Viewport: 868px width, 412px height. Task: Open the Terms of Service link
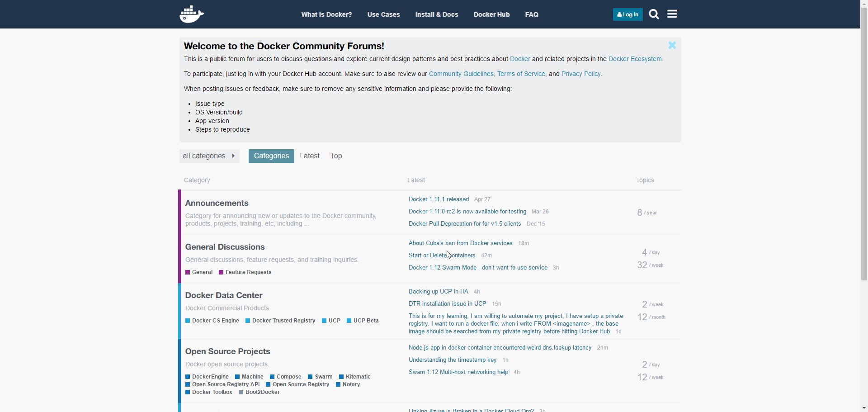[x=521, y=74]
